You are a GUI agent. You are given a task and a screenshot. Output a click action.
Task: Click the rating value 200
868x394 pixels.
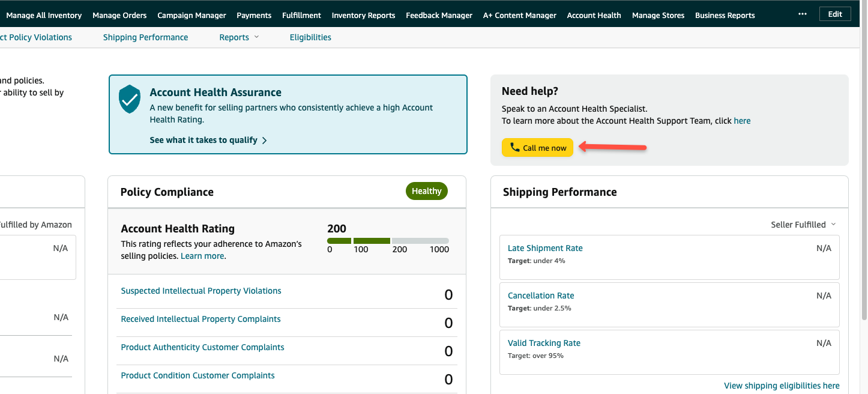[x=337, y=228]
